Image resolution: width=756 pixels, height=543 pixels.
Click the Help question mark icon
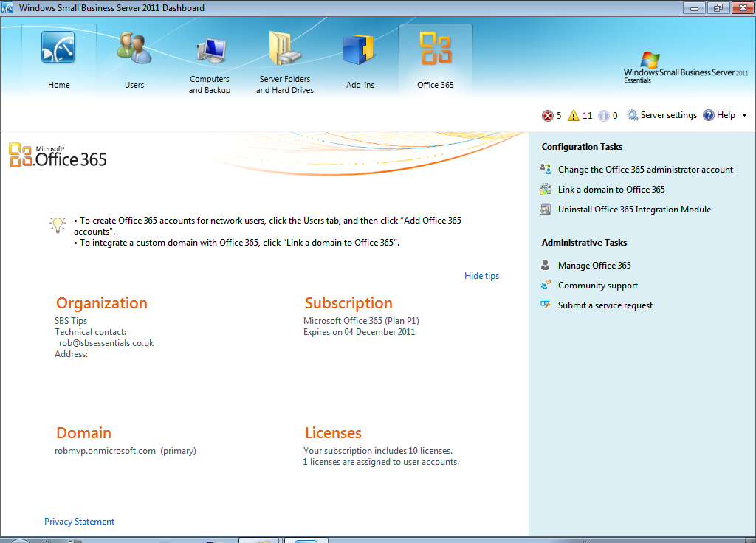click(709, 115)
